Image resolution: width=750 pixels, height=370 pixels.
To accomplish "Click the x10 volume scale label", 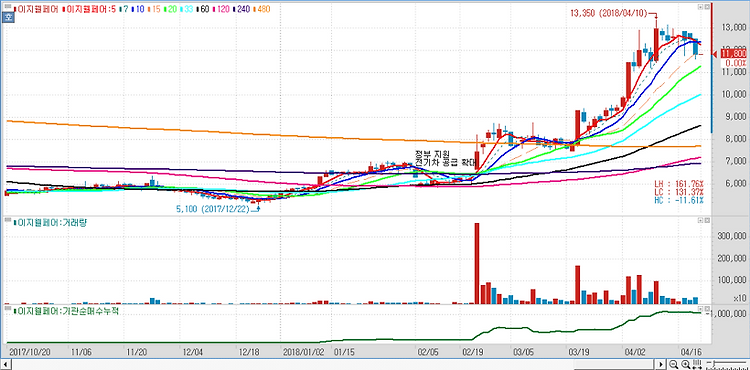I will point(739,298).
